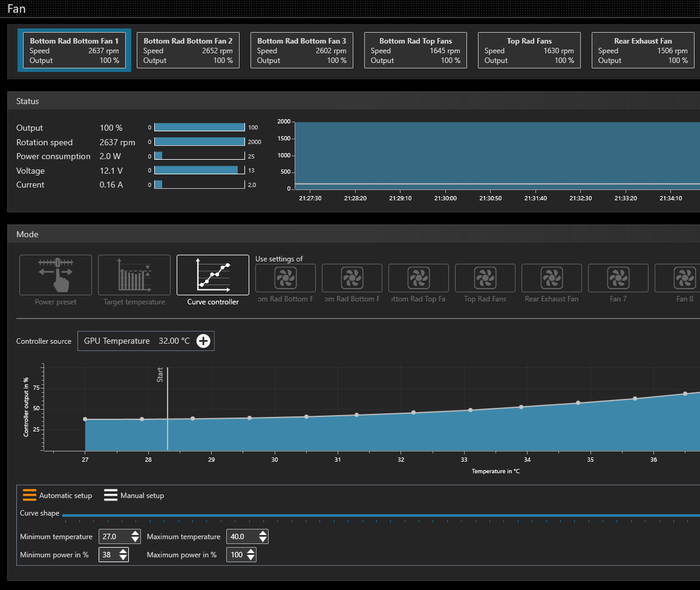Open the Bottom Rad Top Fans tile
The height and width of the screenshot is (590, 700).
click(416, 50)
